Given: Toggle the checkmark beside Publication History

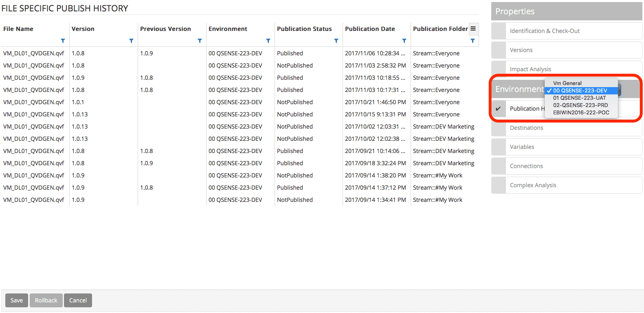Looking at the screenshot, I should pyautogui.click(x=498, y=109).
